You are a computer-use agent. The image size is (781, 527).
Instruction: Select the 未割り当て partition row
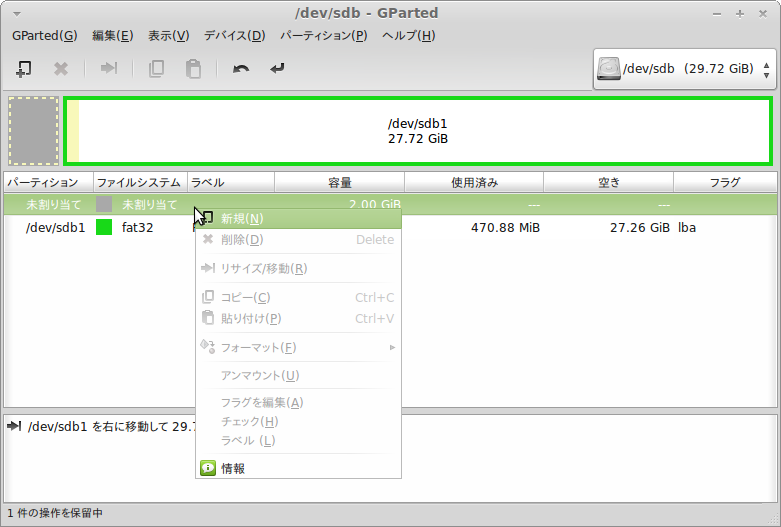coord(390,204)
